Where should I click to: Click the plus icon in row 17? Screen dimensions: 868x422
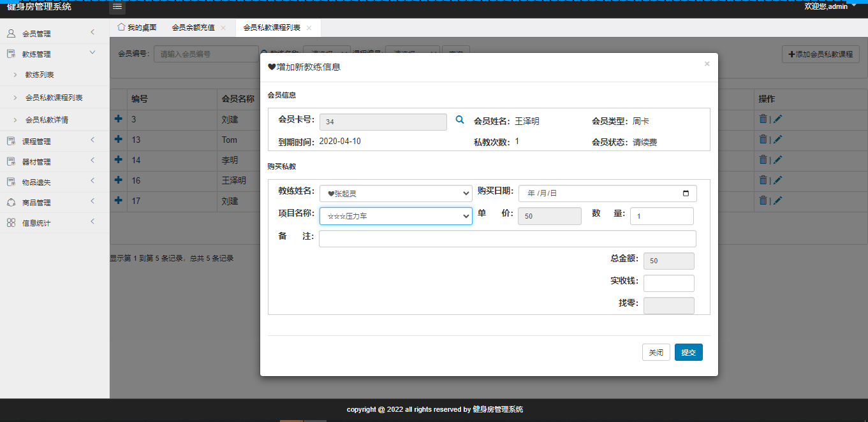[x=118, y=200]
